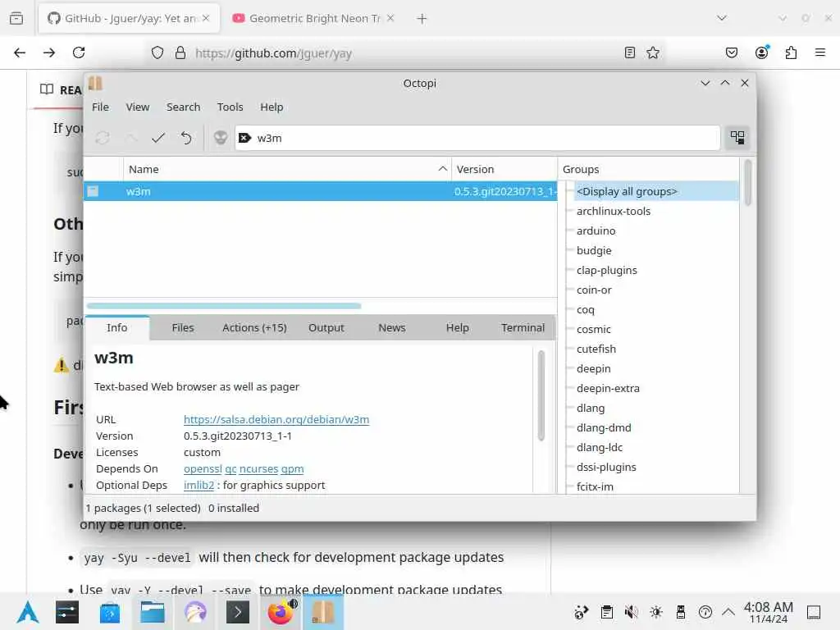Open salsa.debian.org w3m URL link

pos(276,419)
